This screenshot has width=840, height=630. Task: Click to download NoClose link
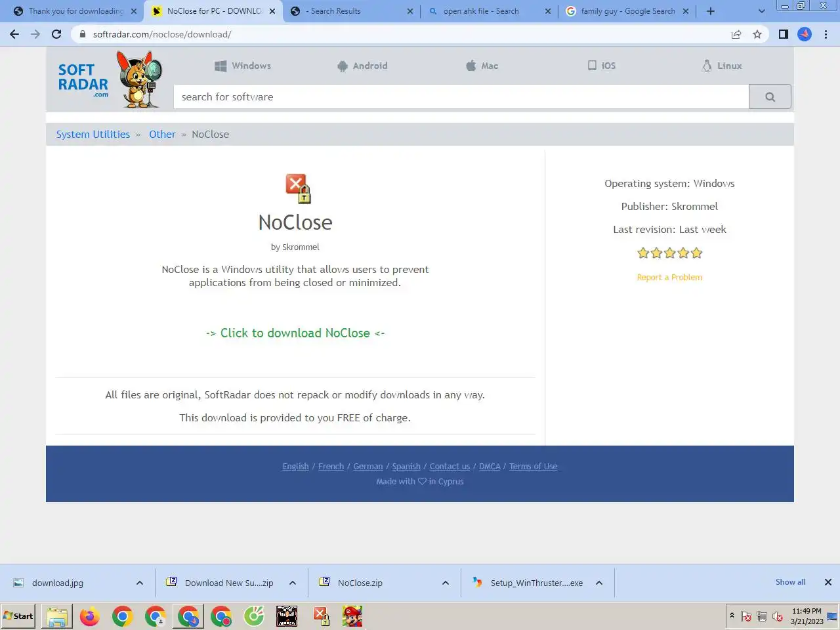(295, 333)
